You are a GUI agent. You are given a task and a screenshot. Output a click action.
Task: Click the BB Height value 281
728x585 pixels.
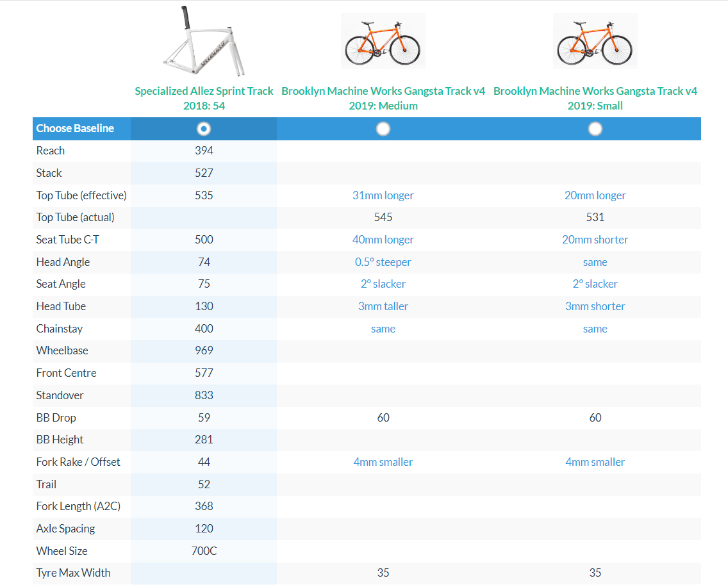coord(204,440)
